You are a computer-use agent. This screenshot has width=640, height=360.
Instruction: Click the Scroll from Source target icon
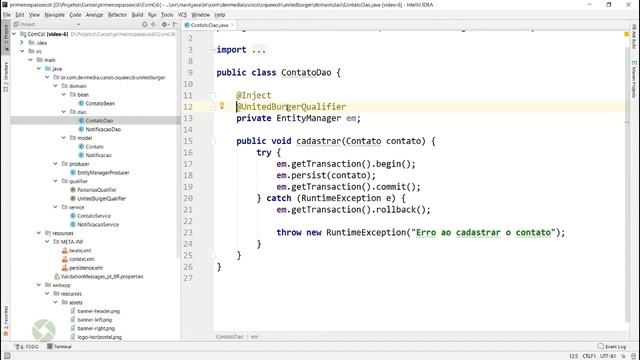coord(144,24)
